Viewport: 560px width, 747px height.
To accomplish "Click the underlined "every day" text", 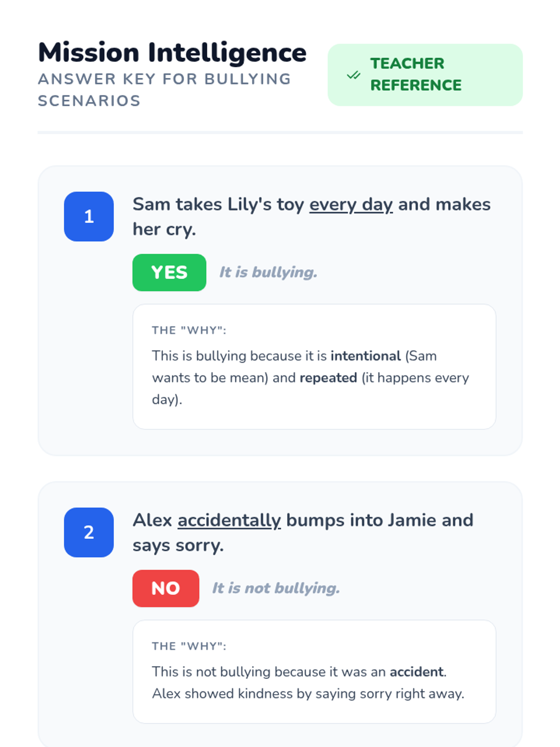I will coord(351,204).
